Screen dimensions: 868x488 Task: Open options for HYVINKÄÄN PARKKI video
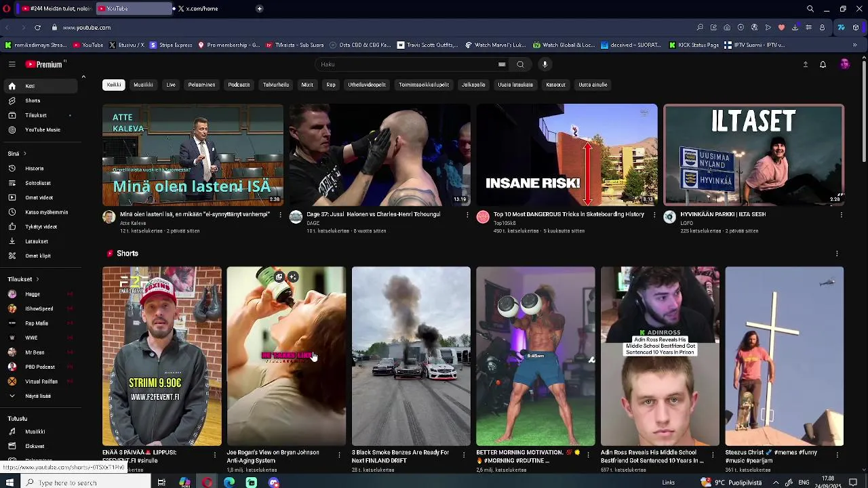tap(842, 215)
